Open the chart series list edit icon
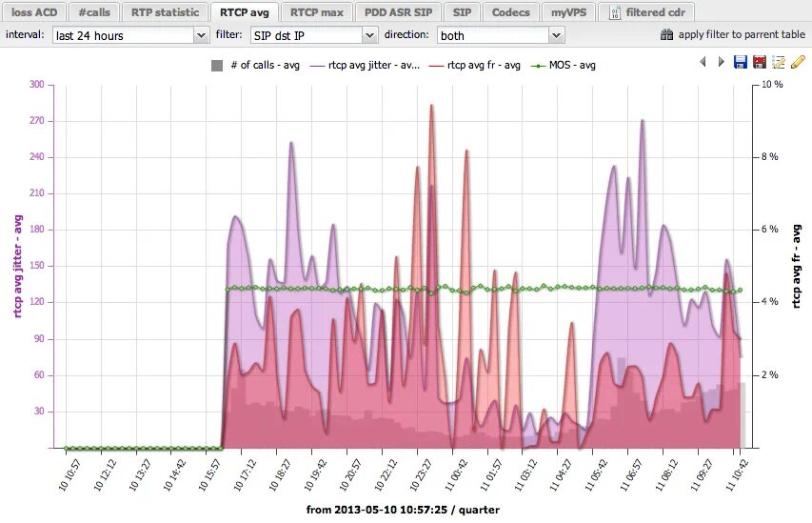The height and width of the screenshot is (523, 812). tap(779, 62)
